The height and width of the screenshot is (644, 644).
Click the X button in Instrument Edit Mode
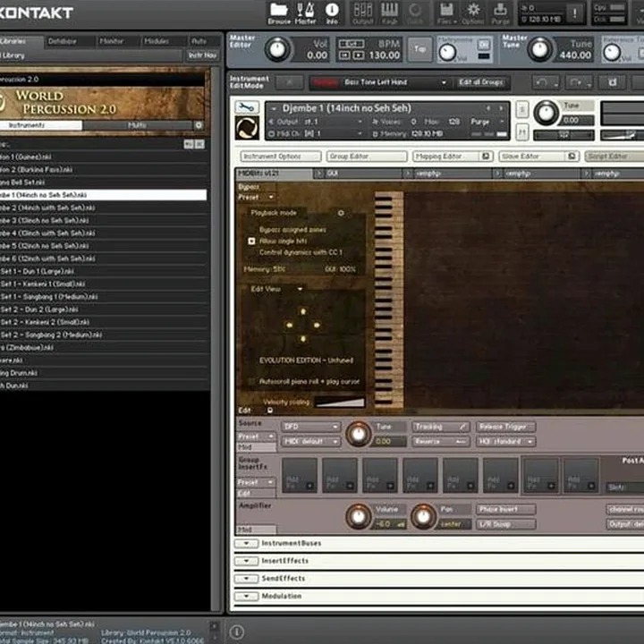pyautogui.click(x=289, y=82)
